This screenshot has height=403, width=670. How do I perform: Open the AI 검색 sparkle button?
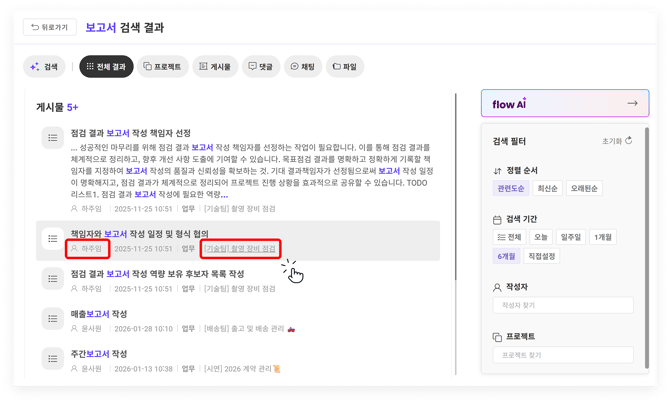[45, 67]
